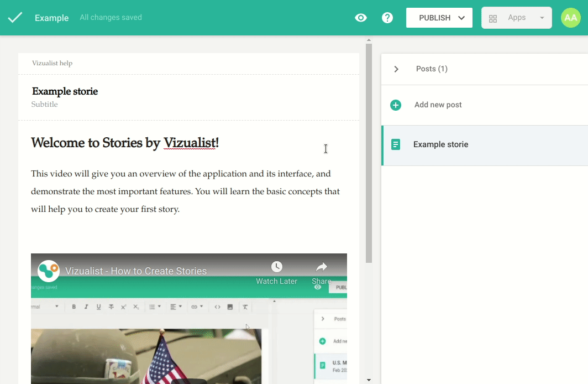Viewport: 588px width, 384px height.
Task: Open help via question mark icon
Action: point(387,18)
